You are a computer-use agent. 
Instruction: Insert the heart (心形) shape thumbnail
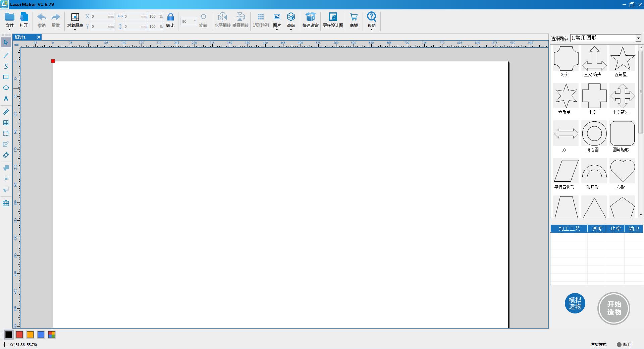[x=622, y=171]
